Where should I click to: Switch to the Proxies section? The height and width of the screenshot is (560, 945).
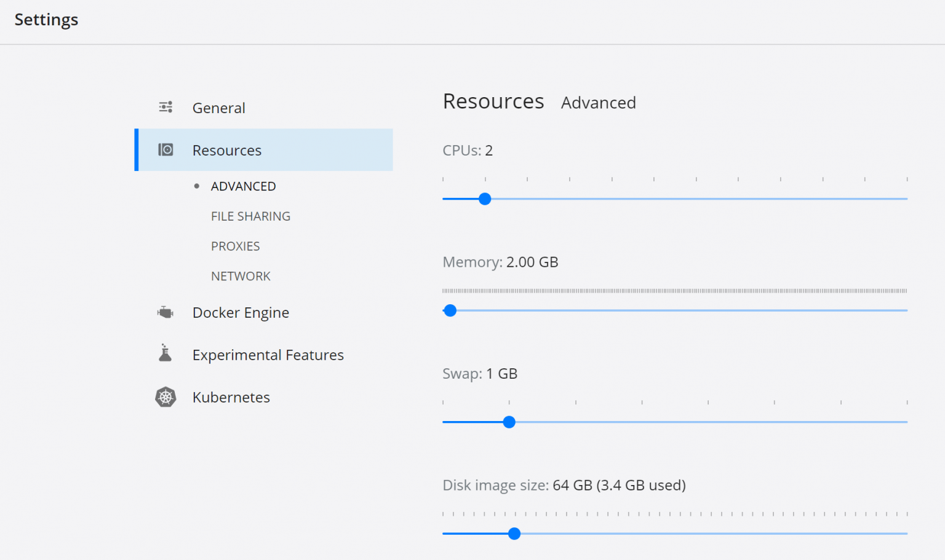[x=236, y=246]
